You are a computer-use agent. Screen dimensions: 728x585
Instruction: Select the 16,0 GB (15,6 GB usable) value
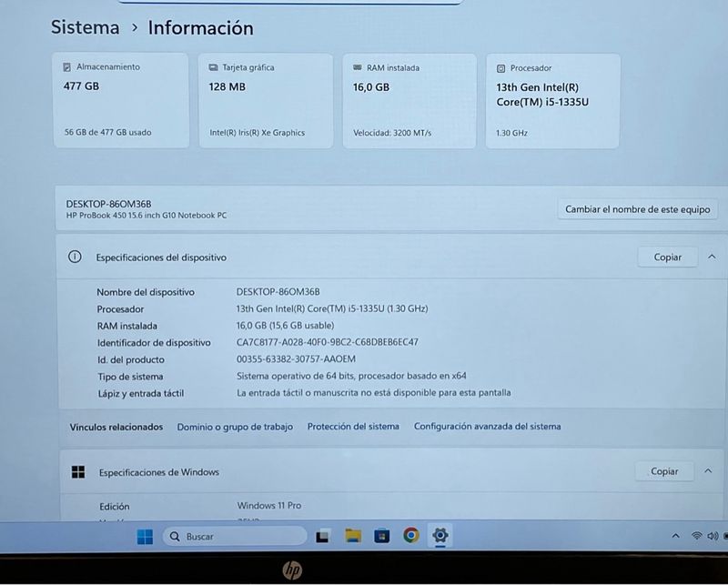[285, 326]
